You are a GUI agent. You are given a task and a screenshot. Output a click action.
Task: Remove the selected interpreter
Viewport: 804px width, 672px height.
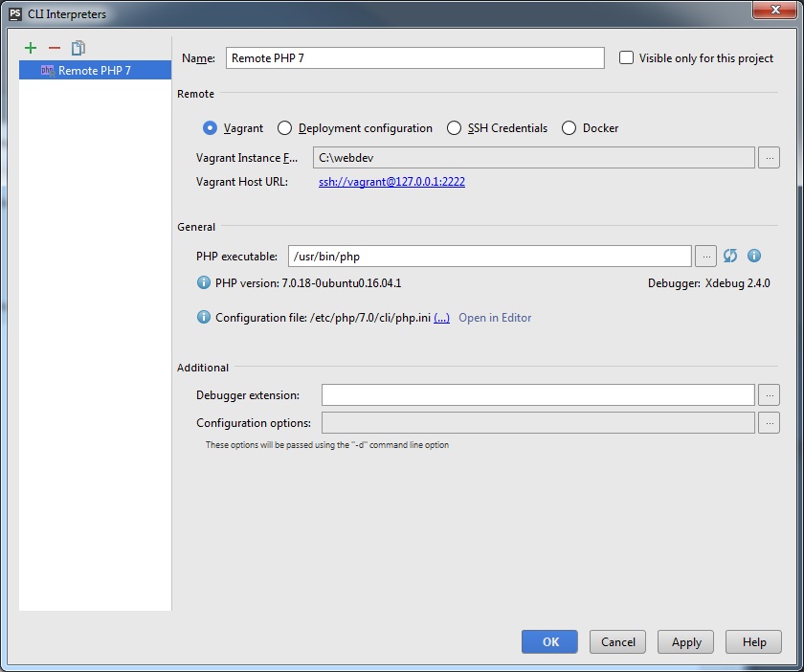tap(55, 47)
